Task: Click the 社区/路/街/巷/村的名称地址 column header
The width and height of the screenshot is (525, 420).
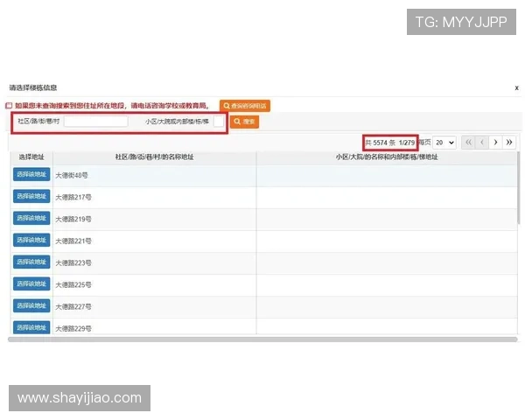Action: (x=154, y=157)
